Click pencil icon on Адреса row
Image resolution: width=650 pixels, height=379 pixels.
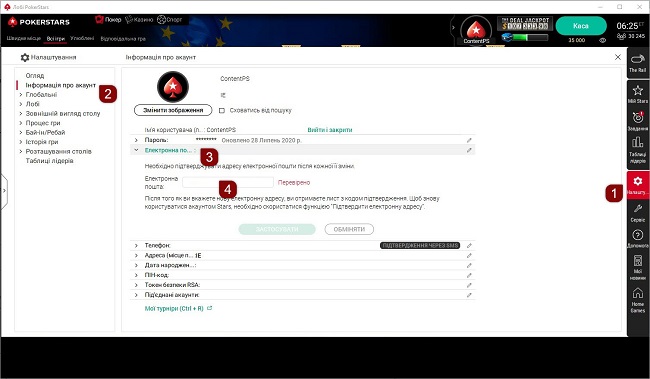469,255
